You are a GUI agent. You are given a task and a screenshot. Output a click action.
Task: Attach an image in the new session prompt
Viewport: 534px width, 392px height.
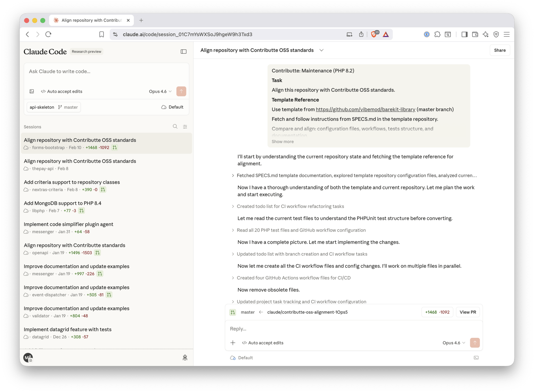[32, 91]
